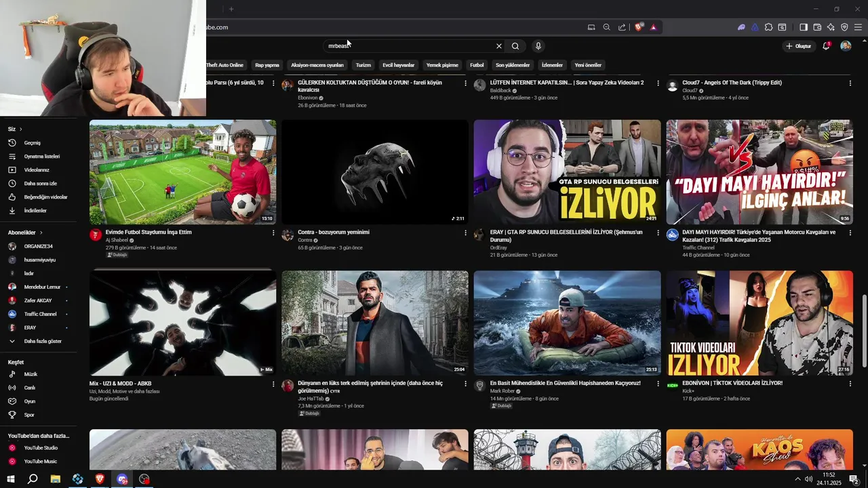The height and width of the screenshot is (488, 868).
Task: Open the browser extensions puzzle icon
Action: (768, 27)
